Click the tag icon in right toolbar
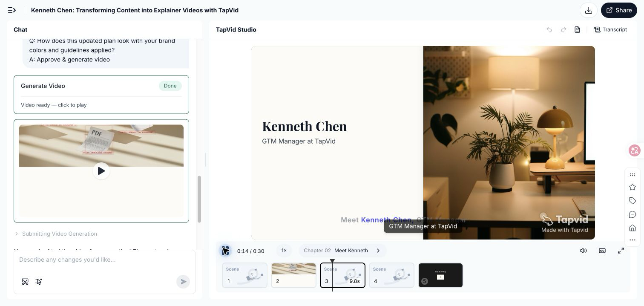 pyautogui.click(x=632, y=201)
